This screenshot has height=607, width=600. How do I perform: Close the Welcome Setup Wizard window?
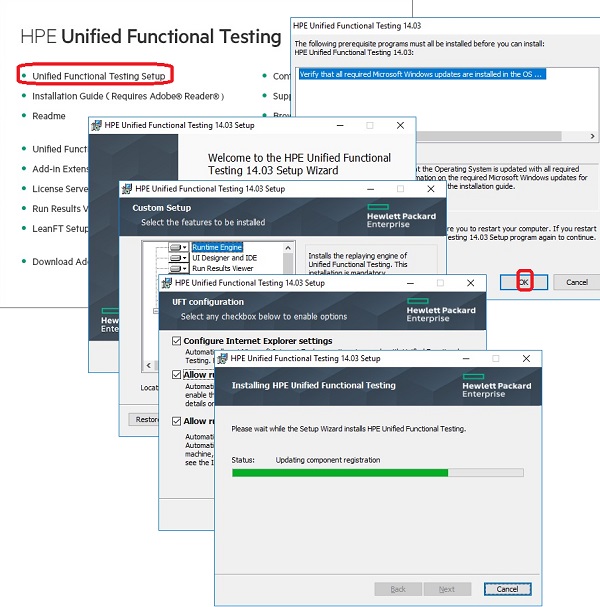(x=400, y=125)
